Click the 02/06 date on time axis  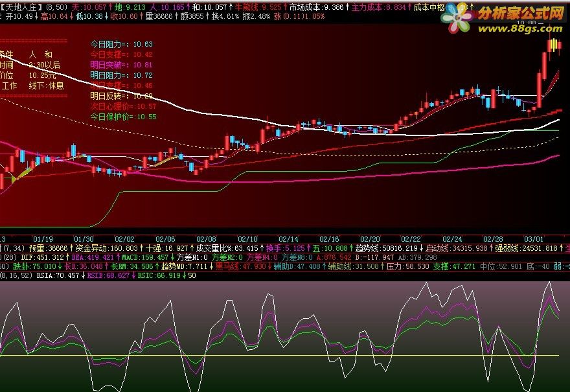click(x=165, y=239)
